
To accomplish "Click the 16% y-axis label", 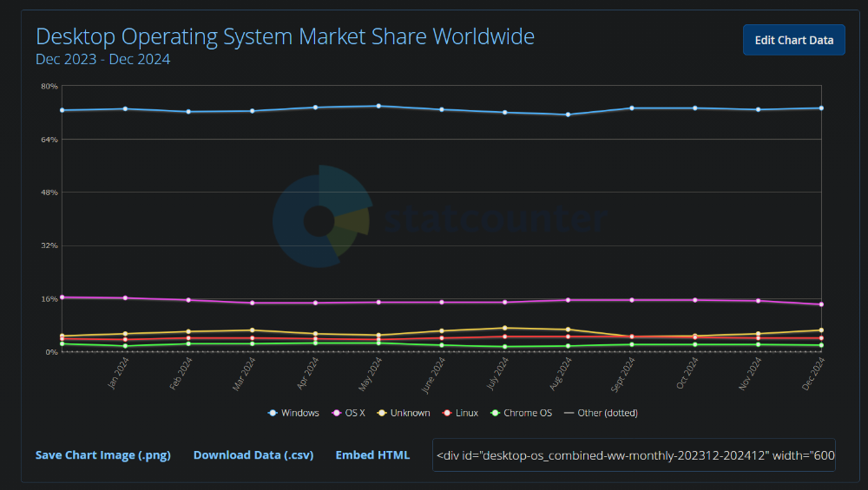I will (x=49, y=298).
